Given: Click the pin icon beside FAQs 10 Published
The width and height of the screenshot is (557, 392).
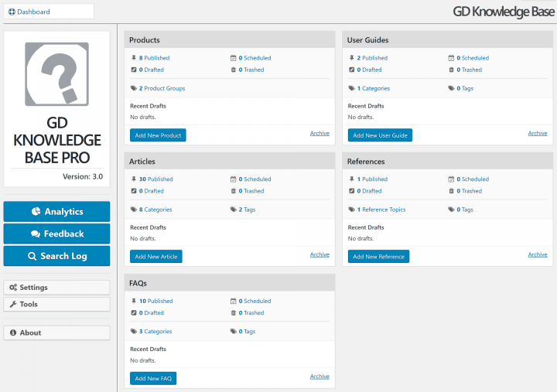Looking at the screenshot, I should (x=134, y=301).
